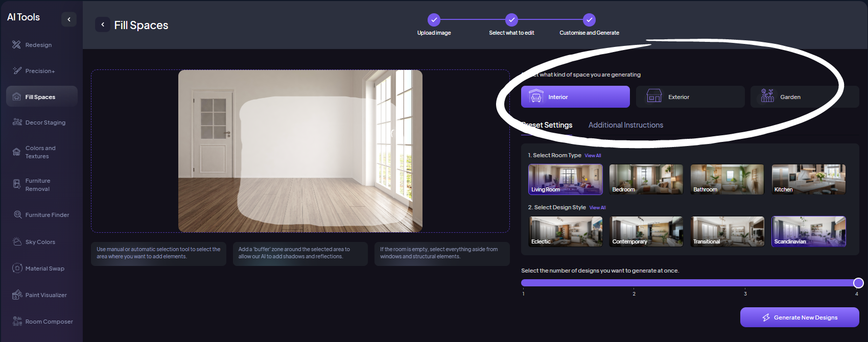Expand all room types with View All
The width and height of the screenshot is (868, 342).
(593, 156)
